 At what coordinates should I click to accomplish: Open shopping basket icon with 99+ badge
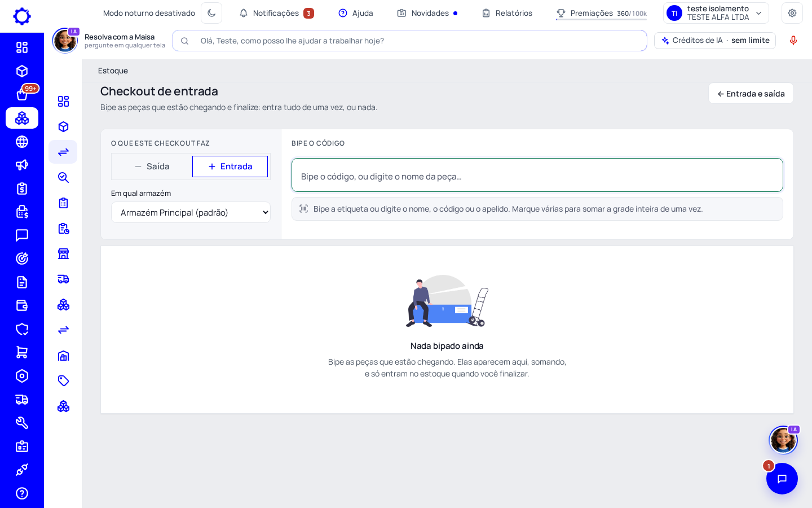[x=22, y=94]
